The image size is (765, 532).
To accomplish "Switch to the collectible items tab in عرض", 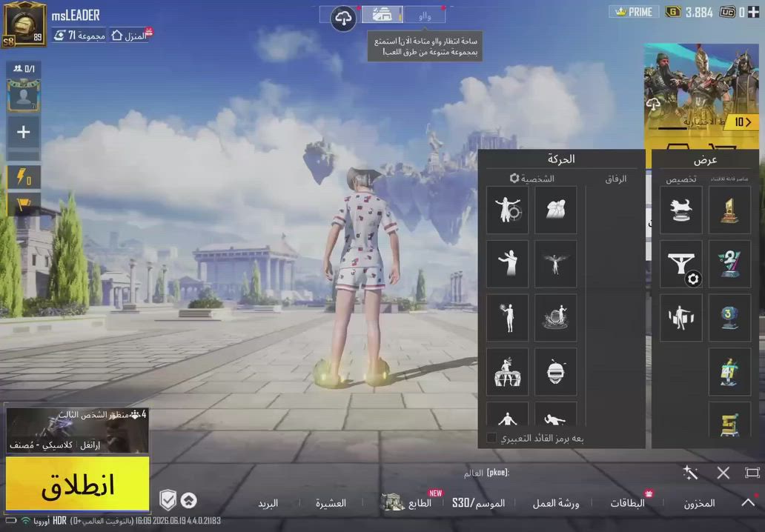I will click(x=729, y=179).
